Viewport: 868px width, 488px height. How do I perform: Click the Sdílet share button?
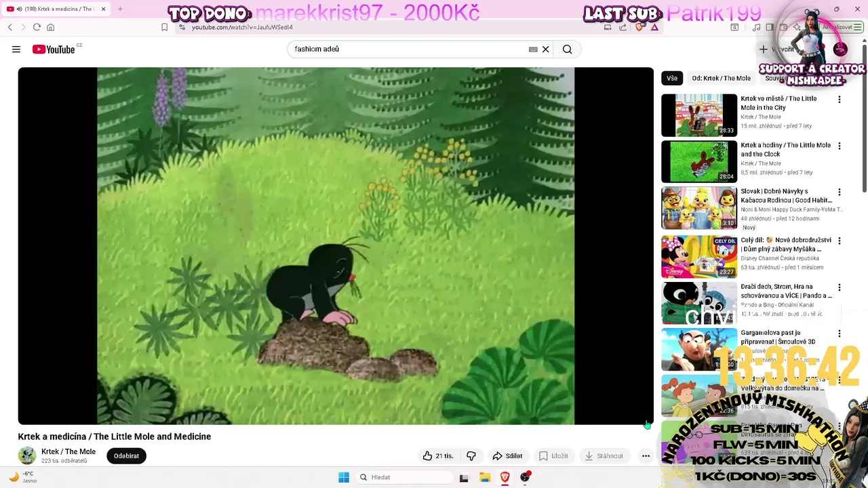[507, 456]
